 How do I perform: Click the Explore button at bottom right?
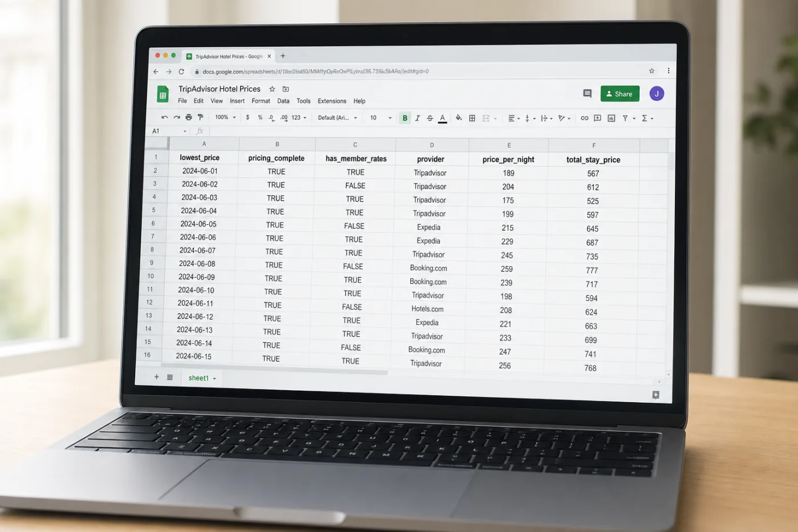coord(655,395)
